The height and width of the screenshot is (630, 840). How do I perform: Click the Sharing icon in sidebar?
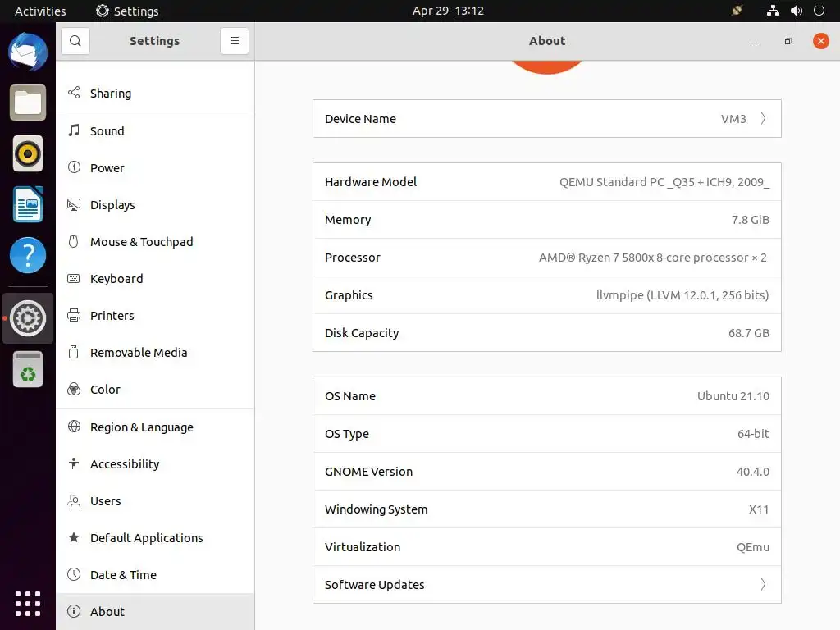(x=74, y=93)
